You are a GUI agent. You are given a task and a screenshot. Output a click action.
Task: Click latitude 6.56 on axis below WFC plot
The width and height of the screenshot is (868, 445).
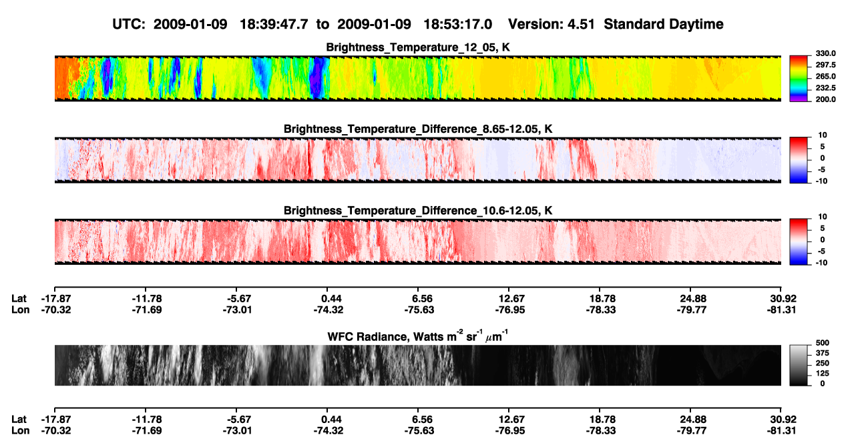coord(422,419)
